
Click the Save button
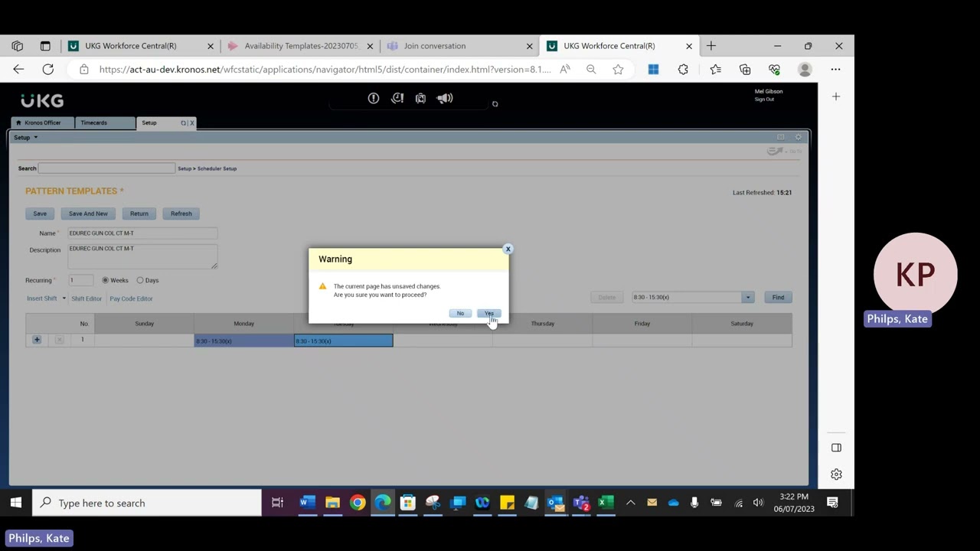coord(40,214)
